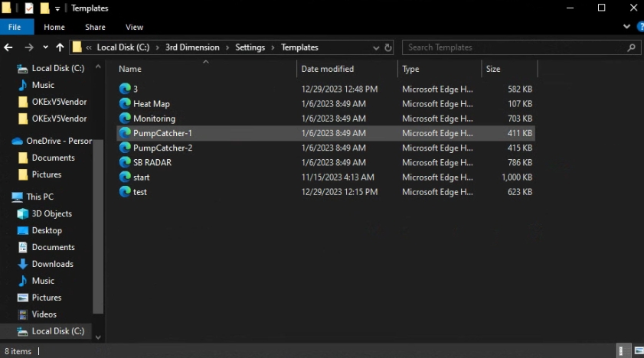Switch to Large icons view in status bar
The image size is (644, 358).
637,351
